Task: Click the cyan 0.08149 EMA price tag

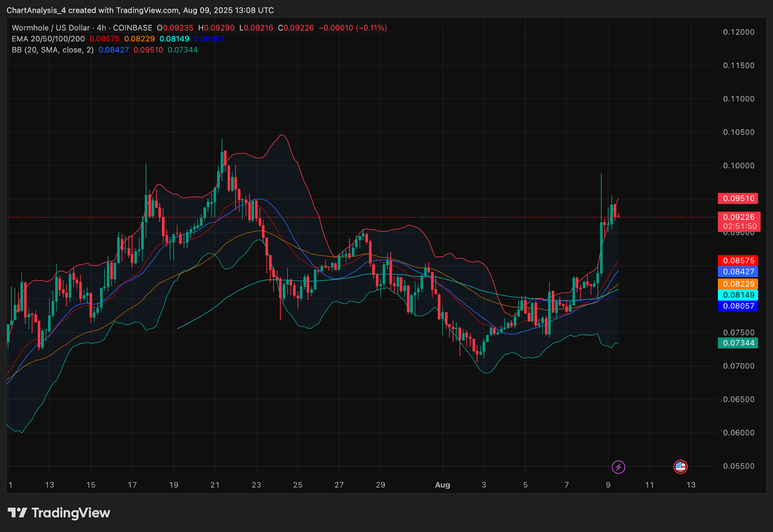Action: pyautogui.click(x=738, y=295)
